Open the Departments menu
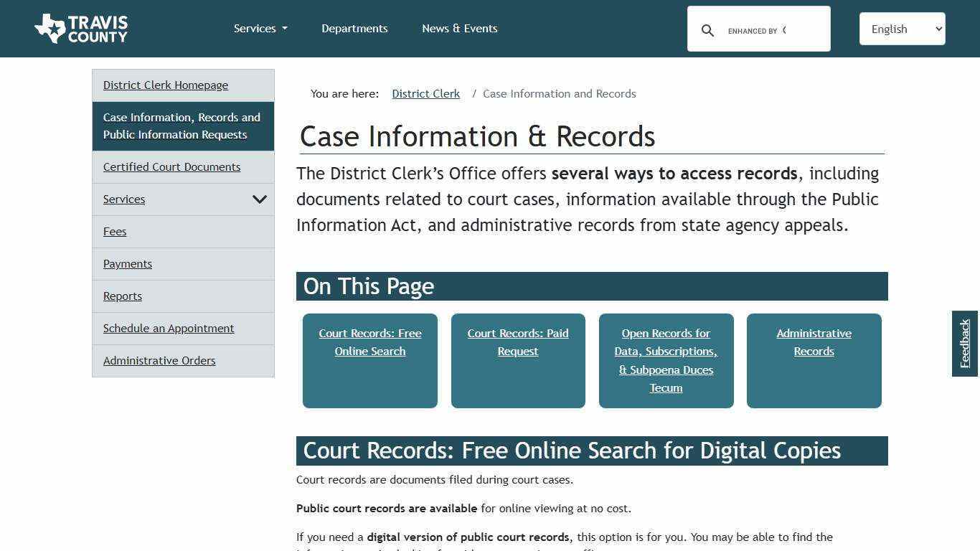980x551 pixels. pos(354,28)
